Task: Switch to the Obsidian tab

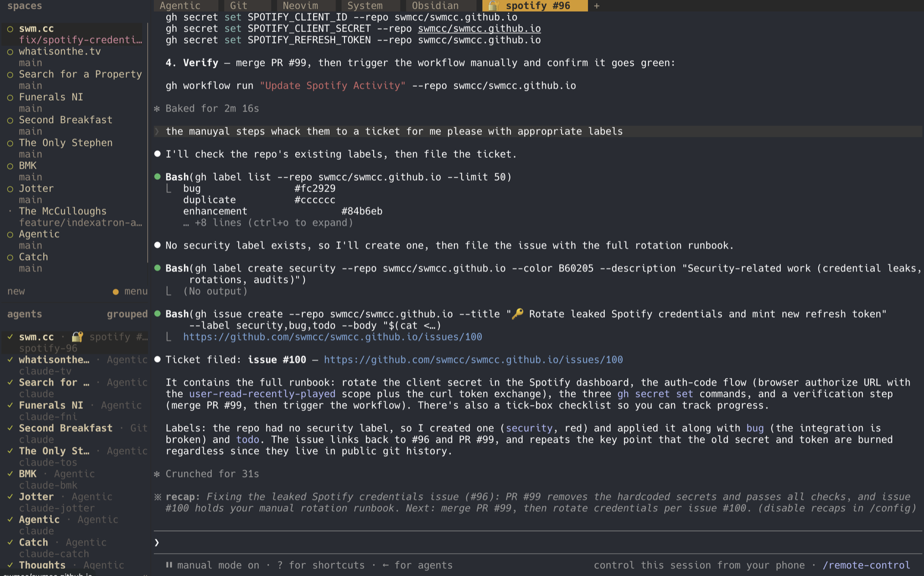Action: [441, 6]
